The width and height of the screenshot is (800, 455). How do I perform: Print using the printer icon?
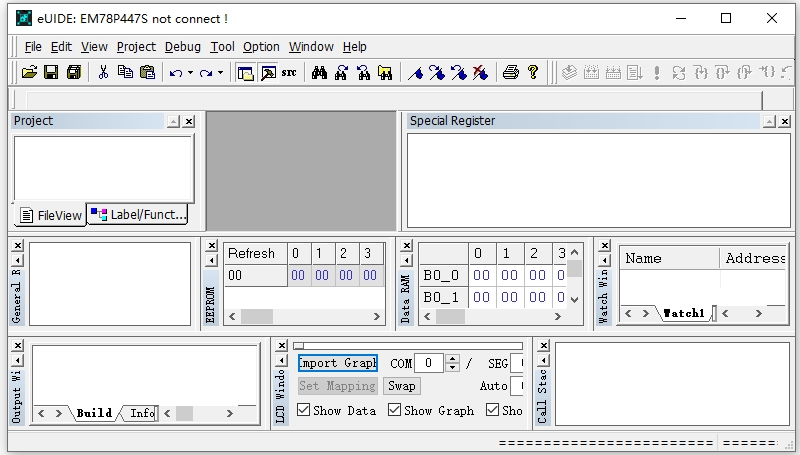point(511,72)
